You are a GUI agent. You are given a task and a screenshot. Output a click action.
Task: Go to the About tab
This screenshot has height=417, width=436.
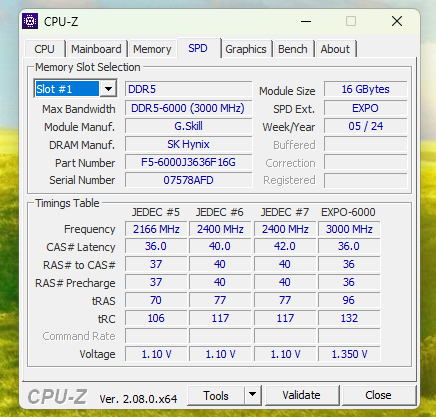[x=335, y=49]
